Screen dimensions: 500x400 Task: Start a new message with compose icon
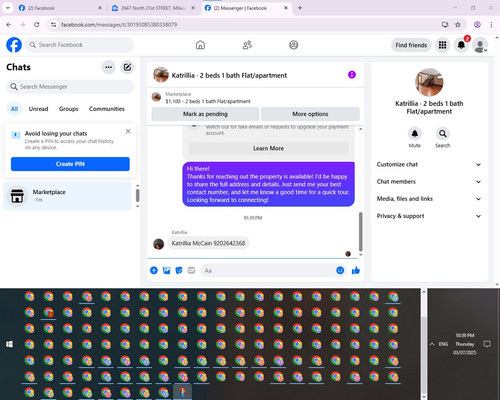coord(127,67)
